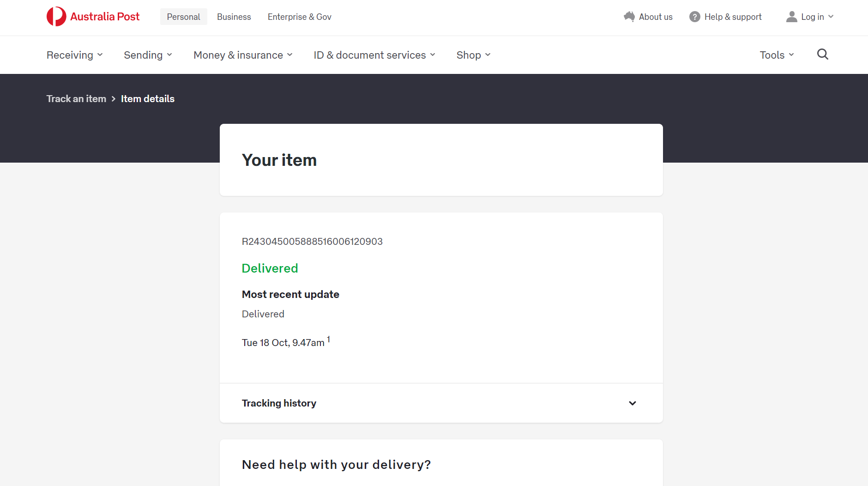Click the Log in person icon
868x486 pixels.
[791, 17]
